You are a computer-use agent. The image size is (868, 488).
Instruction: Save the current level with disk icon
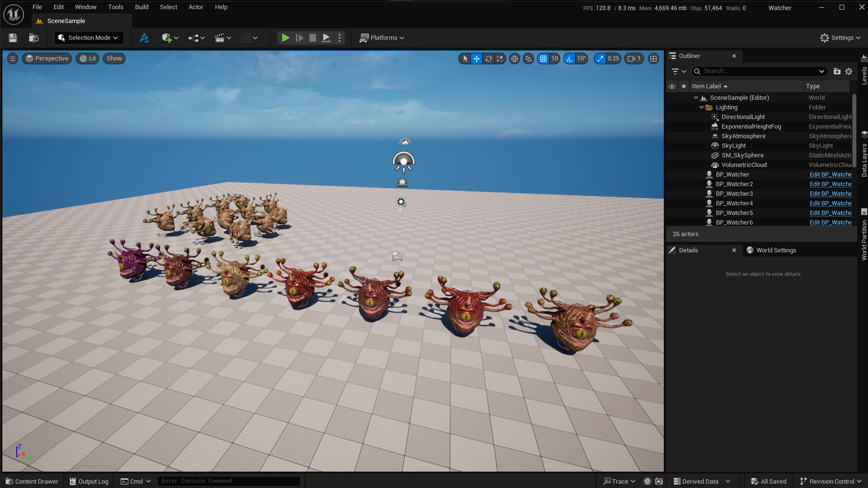click(x=13, y=38)
